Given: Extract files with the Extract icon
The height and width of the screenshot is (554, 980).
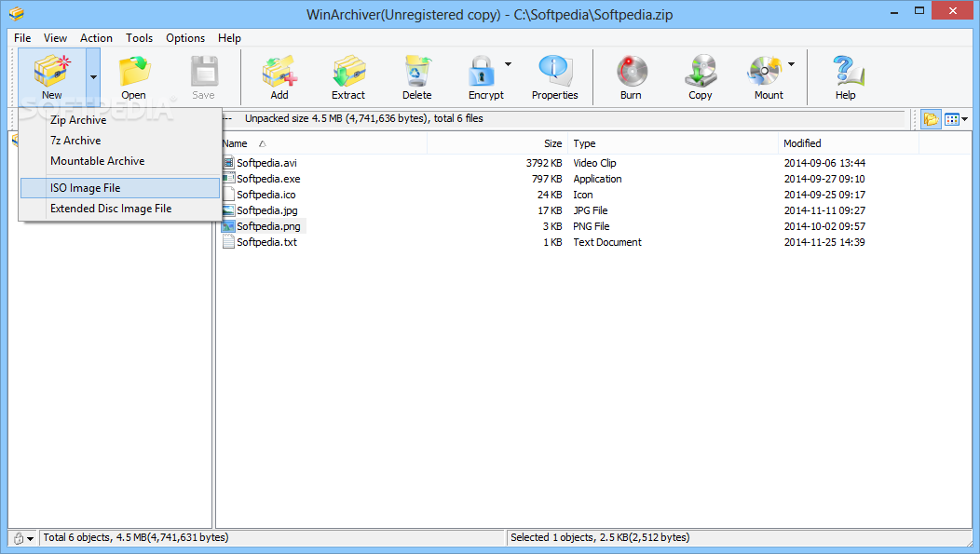Looking at the screenshot, I should coord(348,71).
